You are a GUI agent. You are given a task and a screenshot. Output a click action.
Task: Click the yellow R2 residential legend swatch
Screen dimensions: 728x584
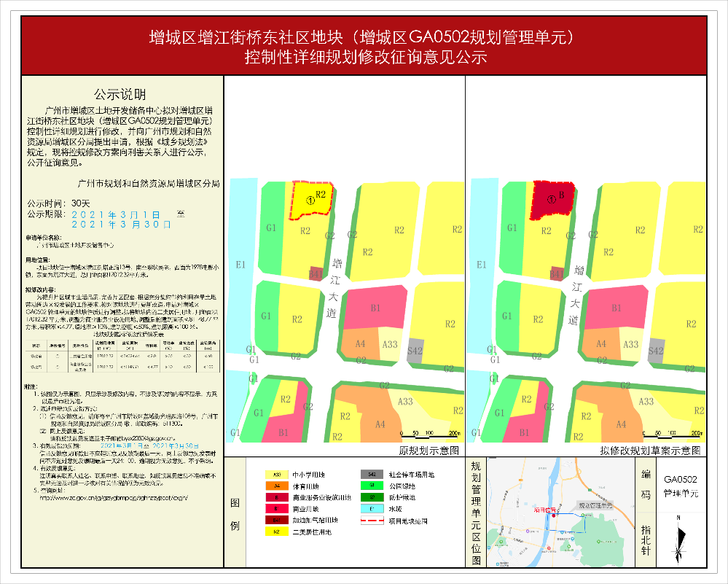click(277, 532)
